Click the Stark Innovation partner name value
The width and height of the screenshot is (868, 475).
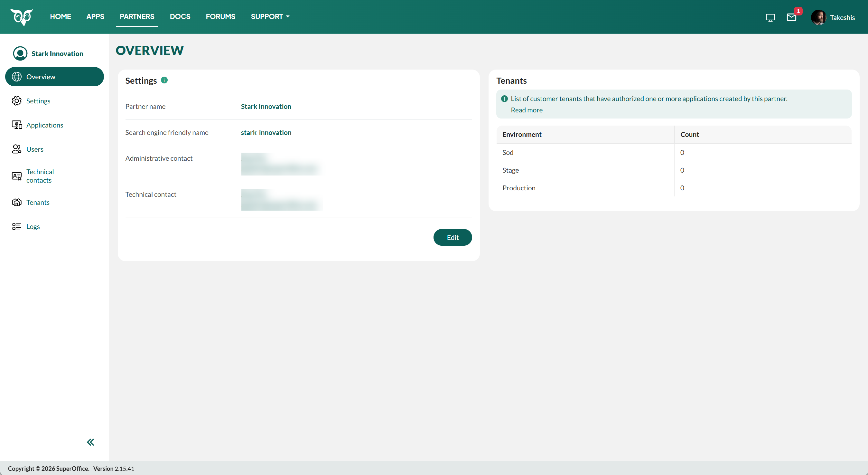[266, 107]
